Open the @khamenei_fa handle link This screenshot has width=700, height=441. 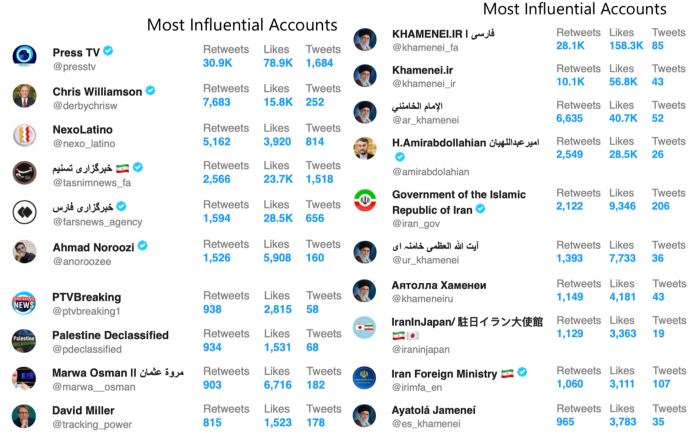tap(425, 47)
